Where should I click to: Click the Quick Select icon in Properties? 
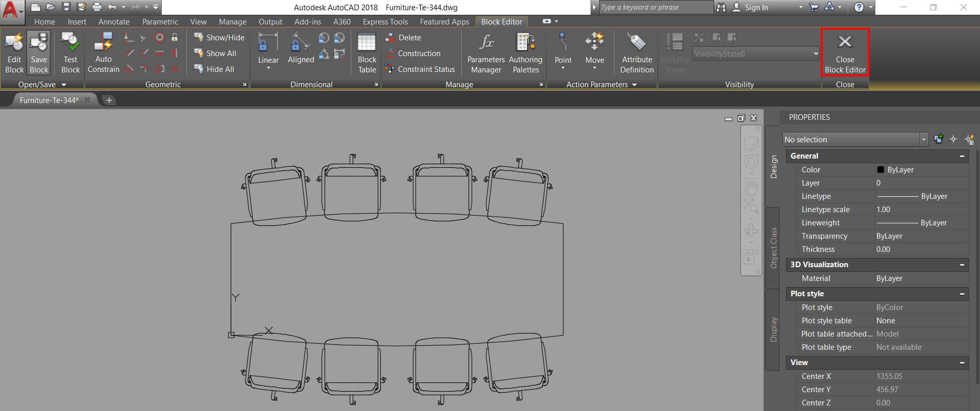click(969, 139)
